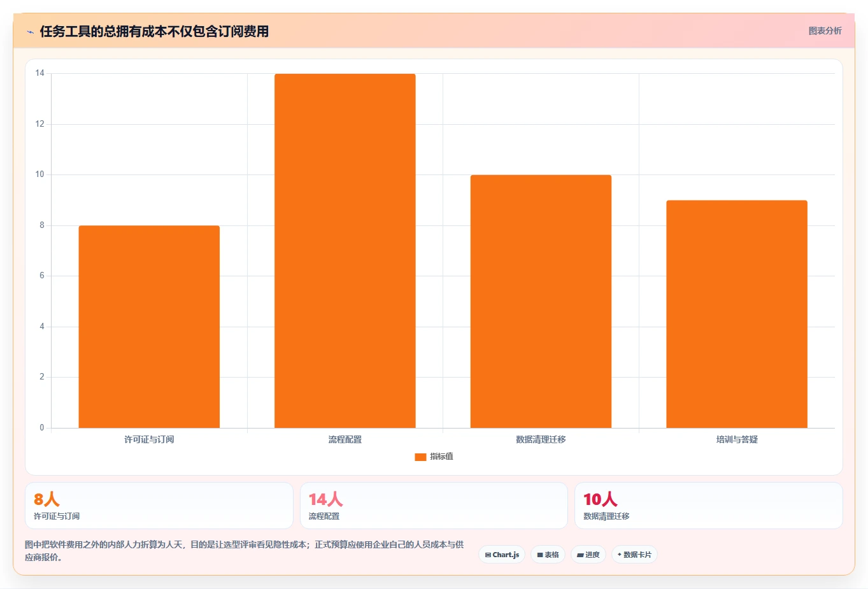Toggle the 指标值 legend item

434,457
